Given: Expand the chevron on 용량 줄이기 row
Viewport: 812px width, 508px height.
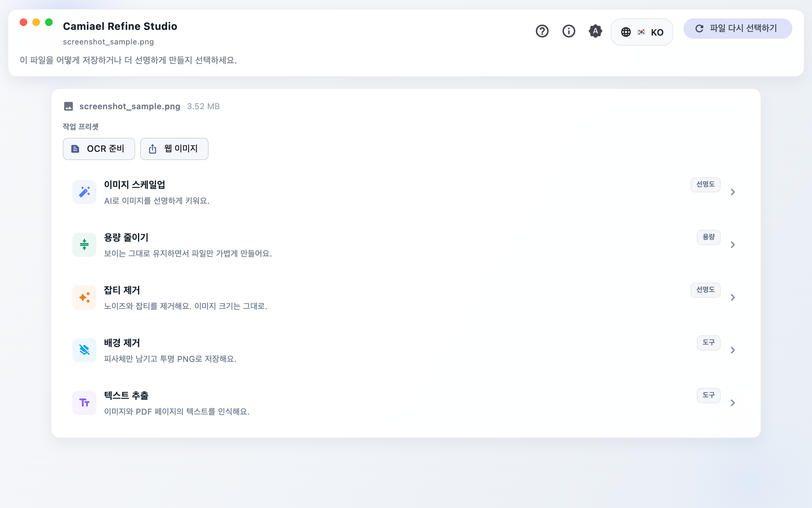Looking at the screenshot, I should (x=733, y=244).
